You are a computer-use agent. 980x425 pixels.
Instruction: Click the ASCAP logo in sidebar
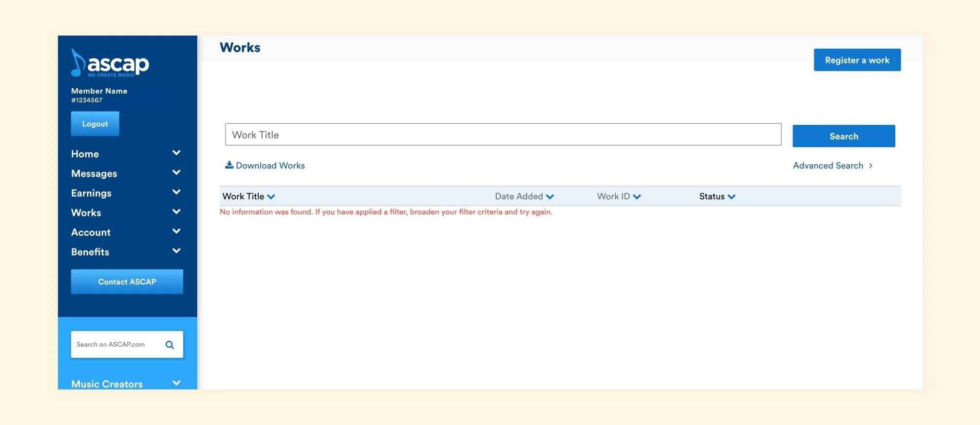(x=110, y=63)
